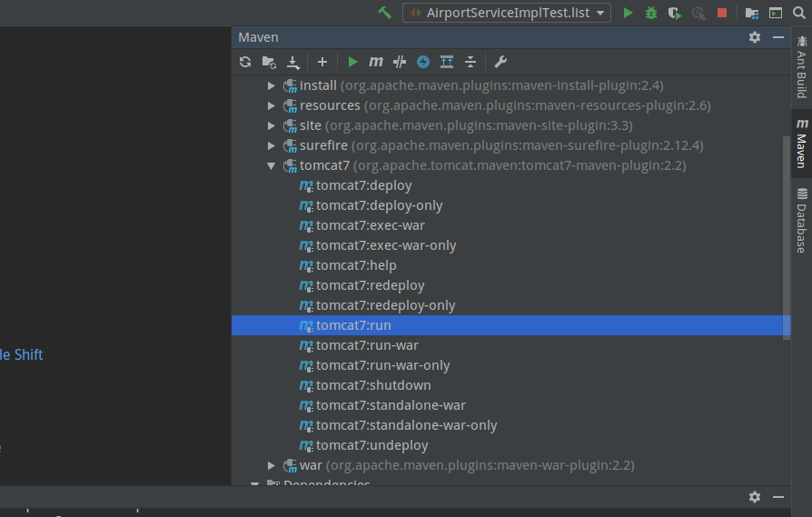Run the selected configuration with green play
Viewport: 812px width, 517px height.
click(x=628, y=13)
